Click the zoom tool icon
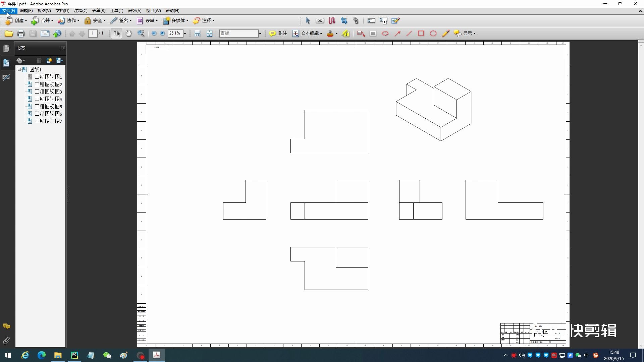 [141, 33]
